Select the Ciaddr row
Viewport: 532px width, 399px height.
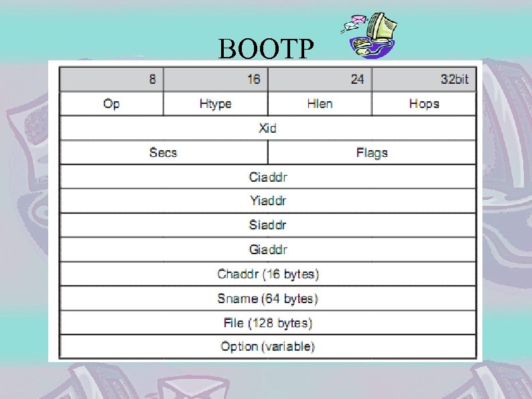click(x=267, y=177)
